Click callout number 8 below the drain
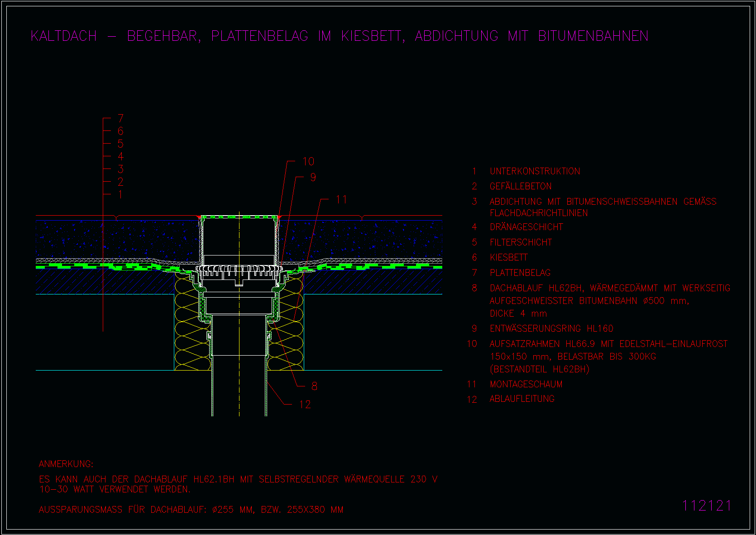This screenshot has height=535, width=756. pos(314,386)
